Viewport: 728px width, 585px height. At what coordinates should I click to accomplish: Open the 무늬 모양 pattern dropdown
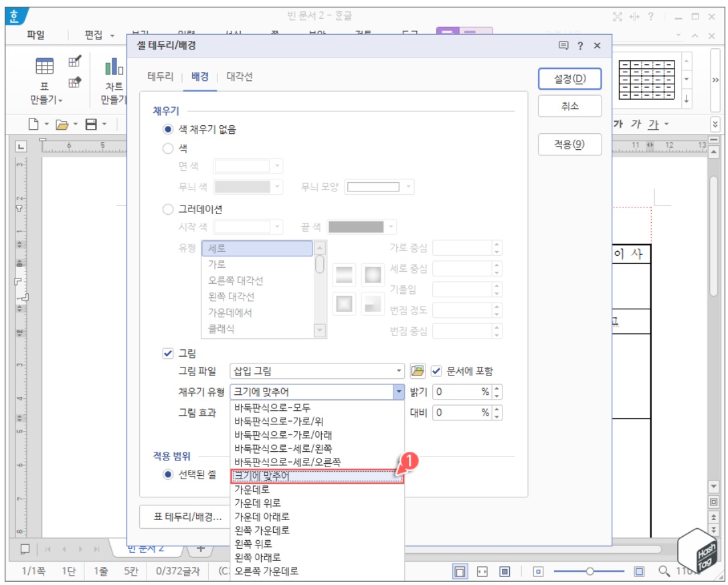[x=409, y=187]
